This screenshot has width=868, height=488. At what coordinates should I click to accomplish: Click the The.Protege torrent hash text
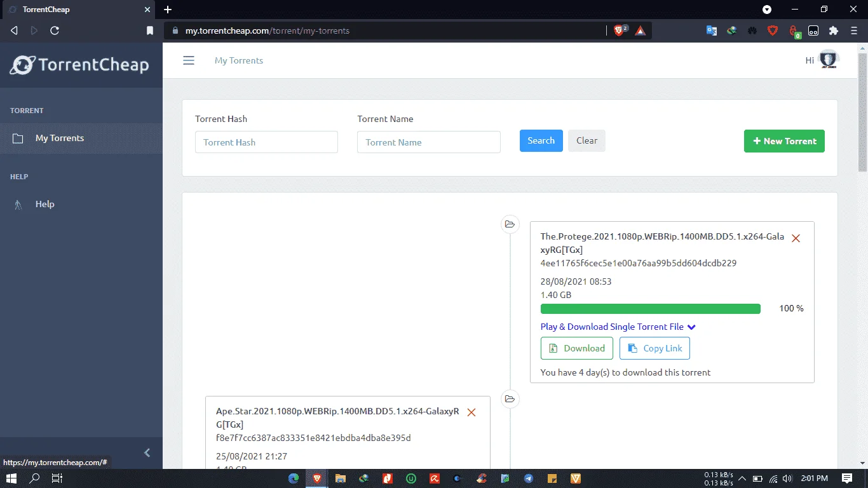(x=639, y=263)
